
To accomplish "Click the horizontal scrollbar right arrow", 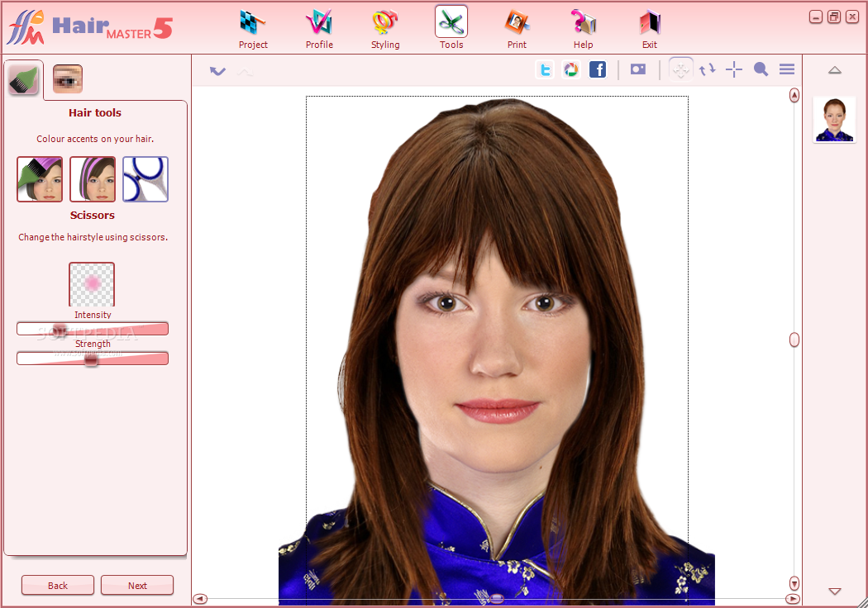I will point(793,599).
